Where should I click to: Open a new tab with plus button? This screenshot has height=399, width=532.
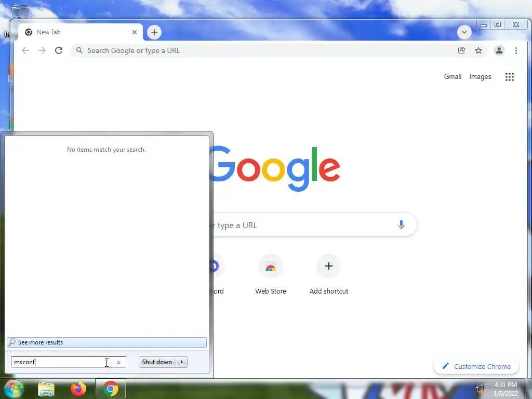point(154,32)
